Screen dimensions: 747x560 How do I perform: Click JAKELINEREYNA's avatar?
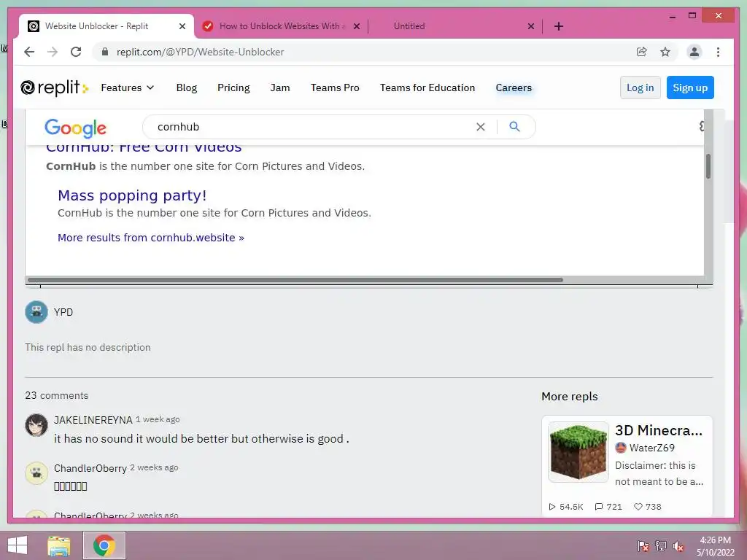coord(36,425)
